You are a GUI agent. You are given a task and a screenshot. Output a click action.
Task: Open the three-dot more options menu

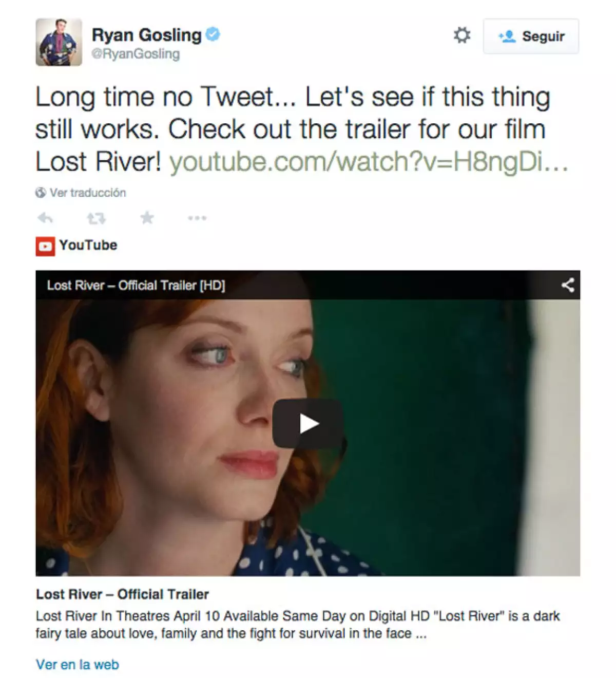(x=197, y=218)
